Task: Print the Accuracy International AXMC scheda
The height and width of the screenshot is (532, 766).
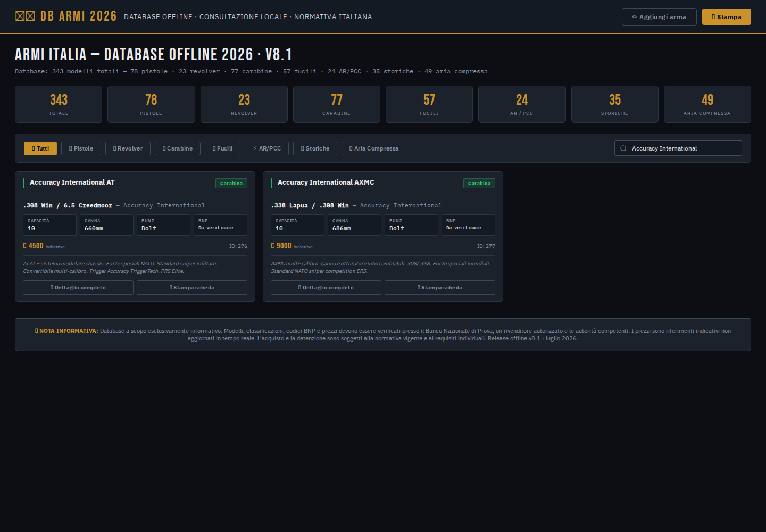Action: click(x=440, y=288)
